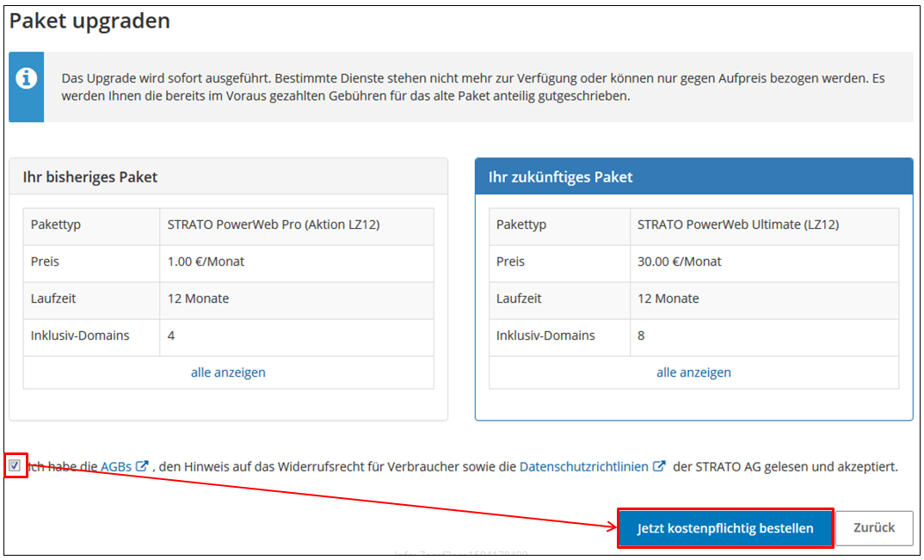The height and width of the screenshot is (560, 924).
Task: Click 'Ihr bisheriges Paket' panel header
Action: point(228,177)
